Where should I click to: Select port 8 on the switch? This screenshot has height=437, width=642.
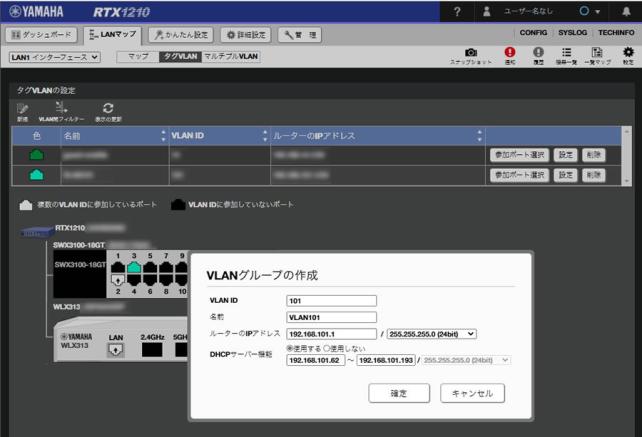point(166,280)
